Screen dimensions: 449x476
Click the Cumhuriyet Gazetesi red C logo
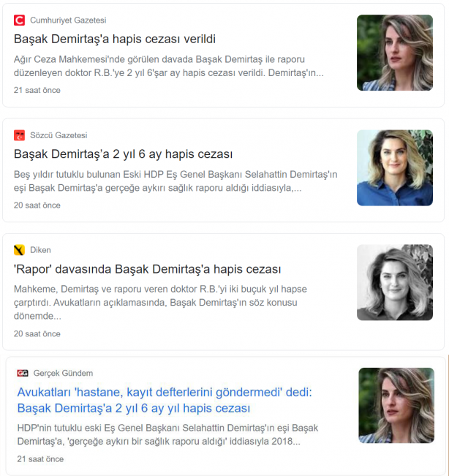tap(19, 20)
